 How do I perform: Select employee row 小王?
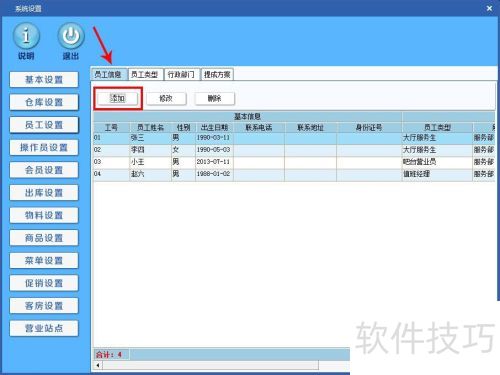tap(294, 162)
